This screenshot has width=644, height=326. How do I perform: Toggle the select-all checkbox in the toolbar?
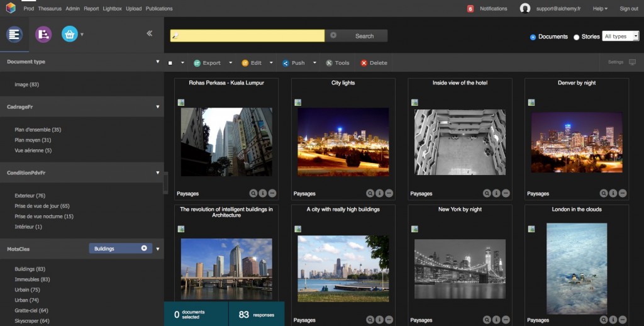coord(170,63)
